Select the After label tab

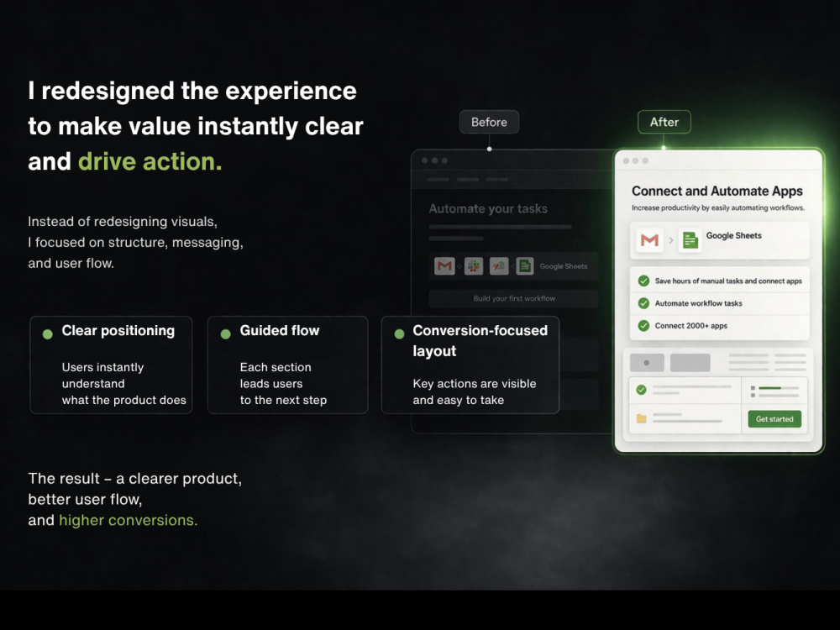(x=664, y=122)
